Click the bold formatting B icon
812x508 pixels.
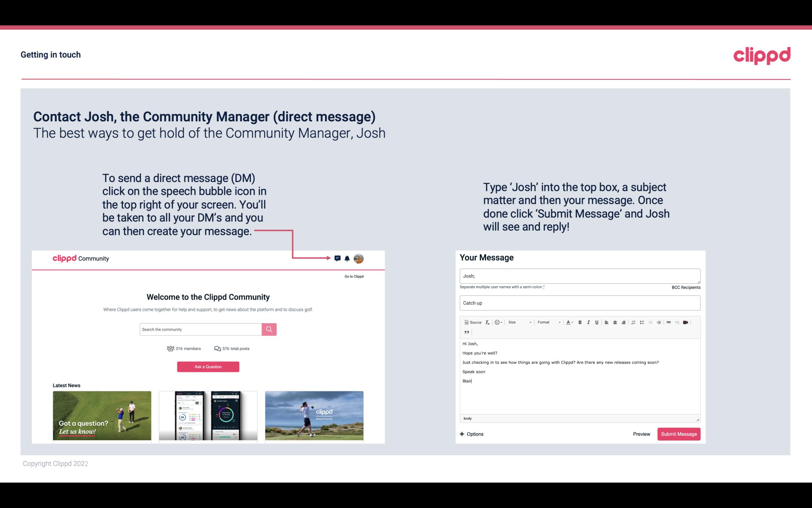click(580, 322)
